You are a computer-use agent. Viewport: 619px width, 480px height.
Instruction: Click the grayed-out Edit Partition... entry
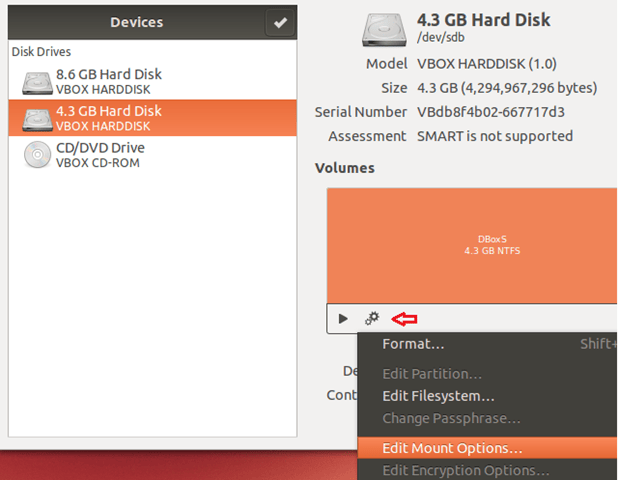pos(432,374)
